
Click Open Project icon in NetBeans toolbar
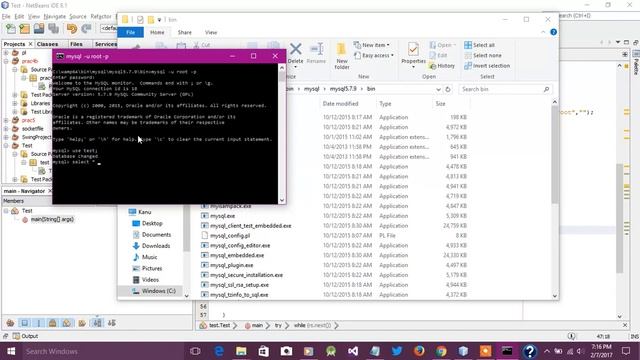[x=39, y=29]
